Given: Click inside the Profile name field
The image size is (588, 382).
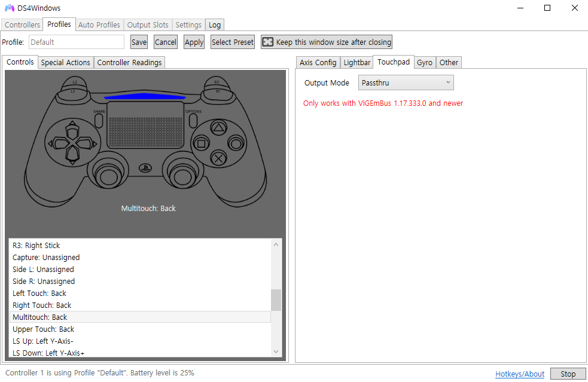Looking at the screenshot, I should [x=76, y=42].
